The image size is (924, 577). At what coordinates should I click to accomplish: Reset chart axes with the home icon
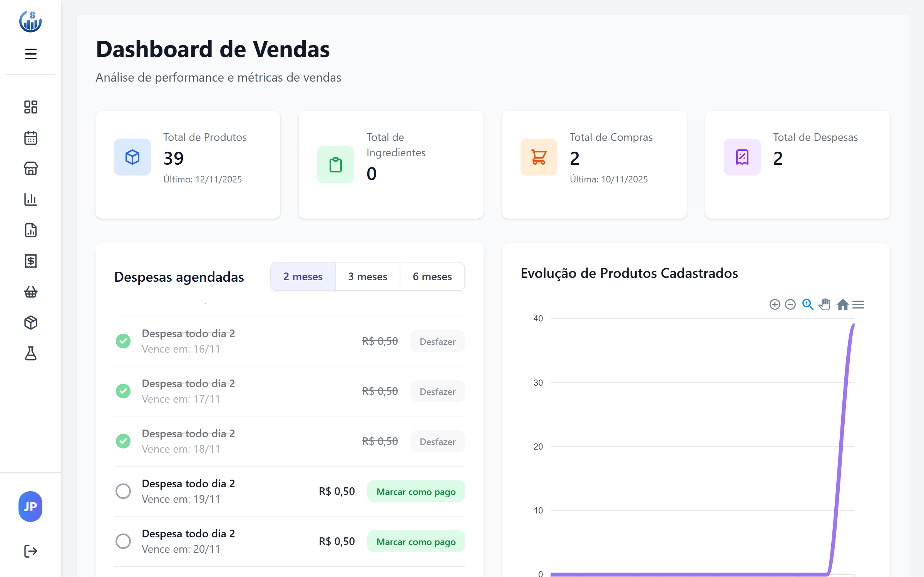coord(843,304)
